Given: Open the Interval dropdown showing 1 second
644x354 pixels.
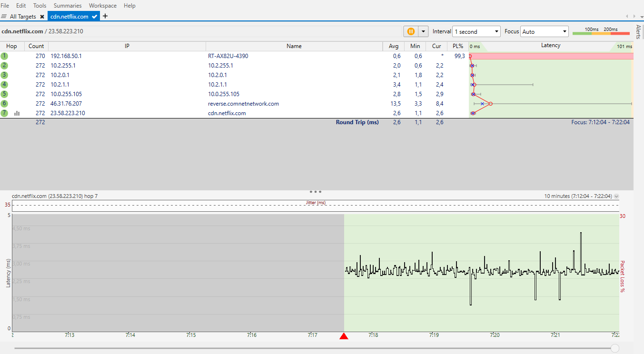Looking at the screenshot, I should pos(476,32).
